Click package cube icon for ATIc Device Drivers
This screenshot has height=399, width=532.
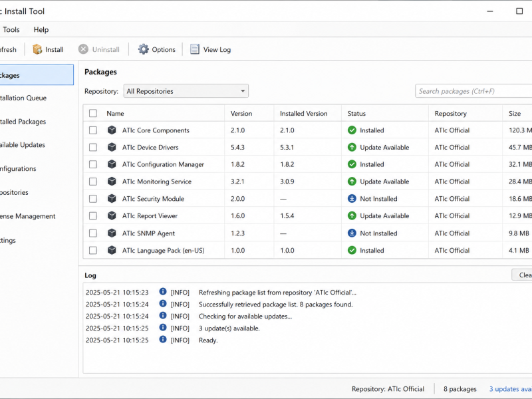click(112, 147)
